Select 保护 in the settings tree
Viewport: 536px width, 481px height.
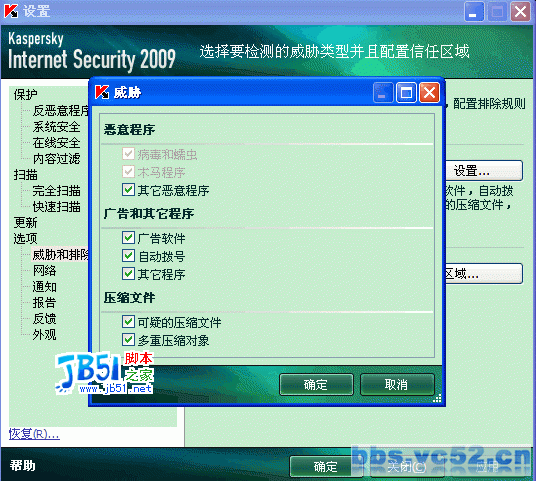click(x=26, y=95)
